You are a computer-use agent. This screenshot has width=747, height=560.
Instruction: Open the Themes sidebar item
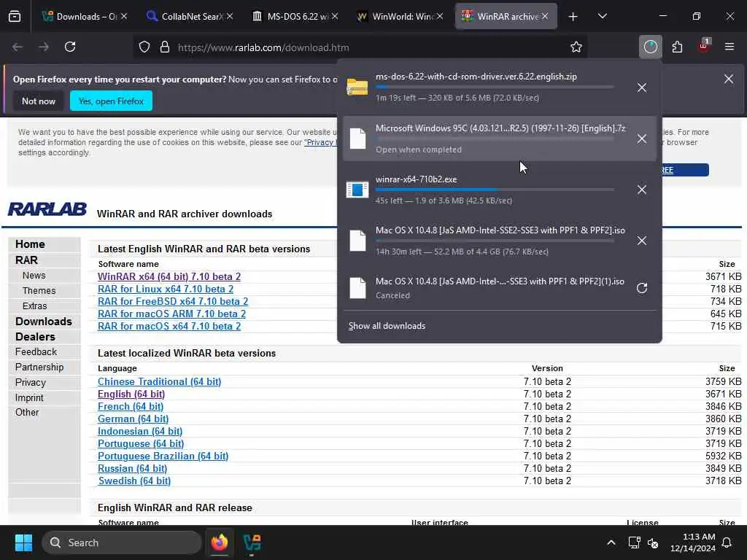pyautogui.click(x=39, y=291)
